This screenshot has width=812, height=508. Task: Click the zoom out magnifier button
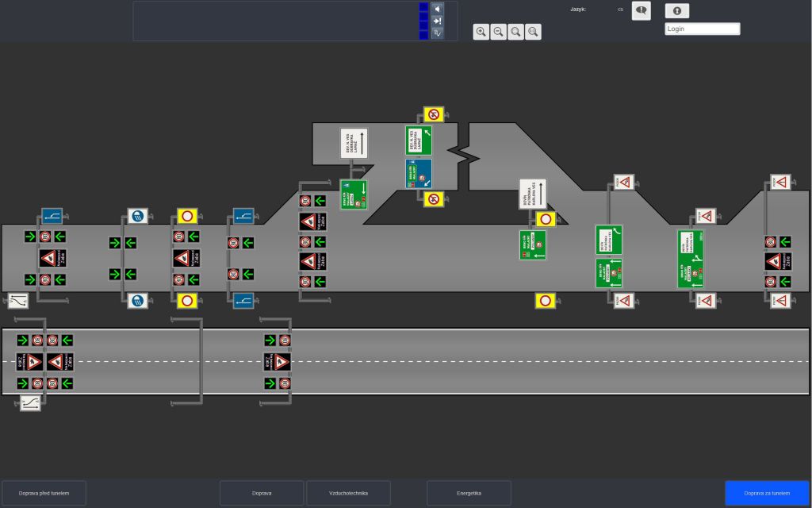tap(498, 32)
